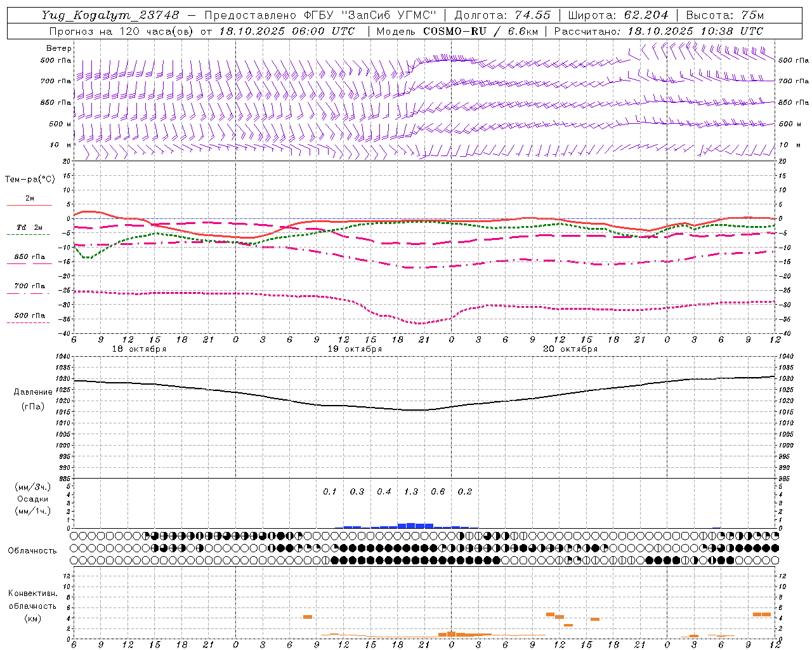
Task: Click the 0.1 precipitation amount value
Action: (330, 492)
